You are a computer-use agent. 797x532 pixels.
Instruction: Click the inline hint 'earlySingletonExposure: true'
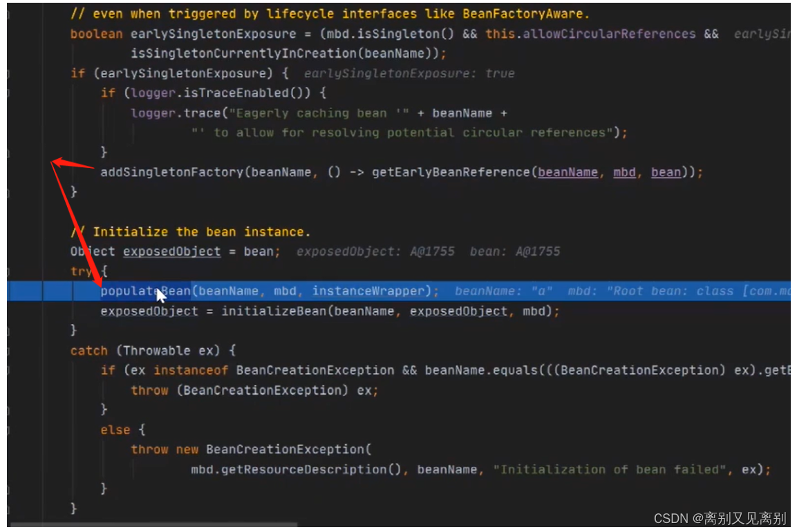409,74
